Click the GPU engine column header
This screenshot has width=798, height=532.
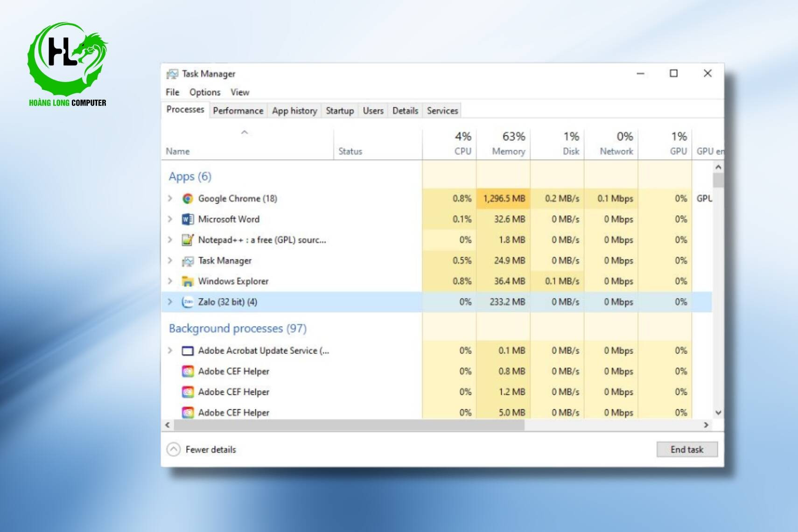tap(708, 143)
